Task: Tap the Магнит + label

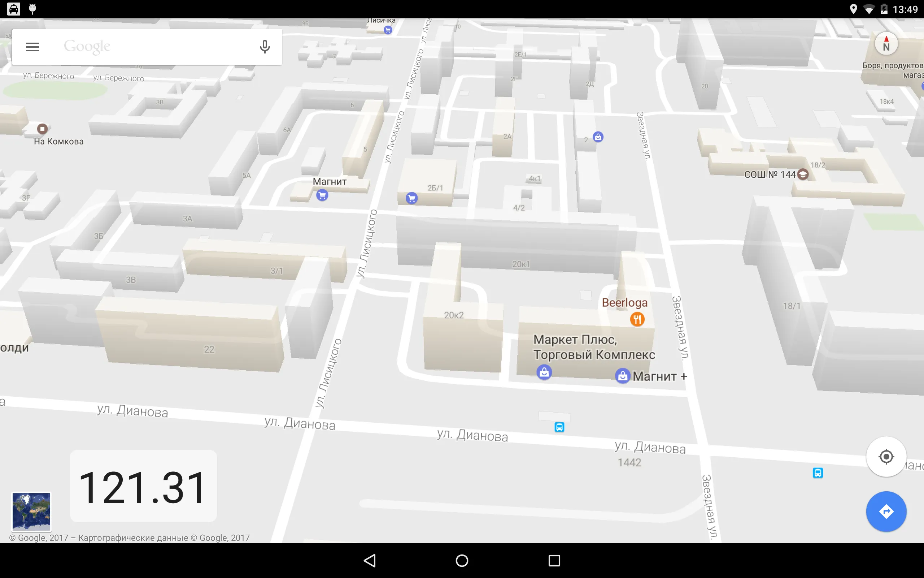Action: [x=660, y=376]
